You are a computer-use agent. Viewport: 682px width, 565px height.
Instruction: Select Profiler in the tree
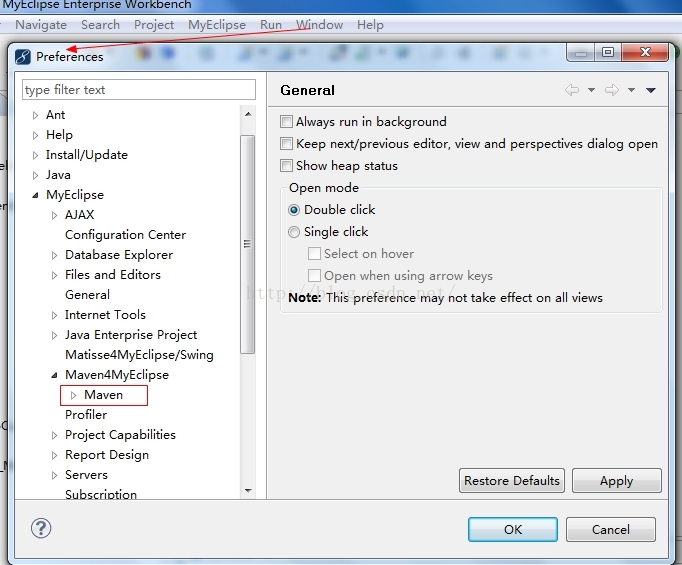86,415
